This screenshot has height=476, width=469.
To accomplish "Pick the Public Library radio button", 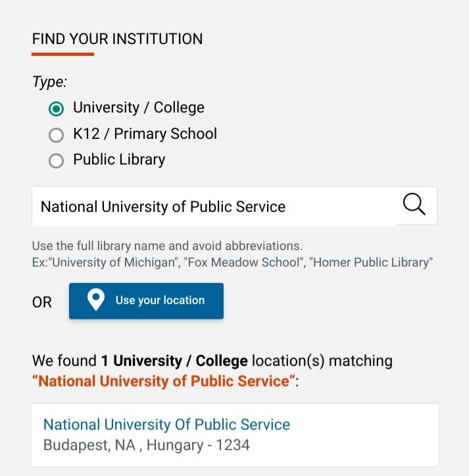I will coord(56,161).
